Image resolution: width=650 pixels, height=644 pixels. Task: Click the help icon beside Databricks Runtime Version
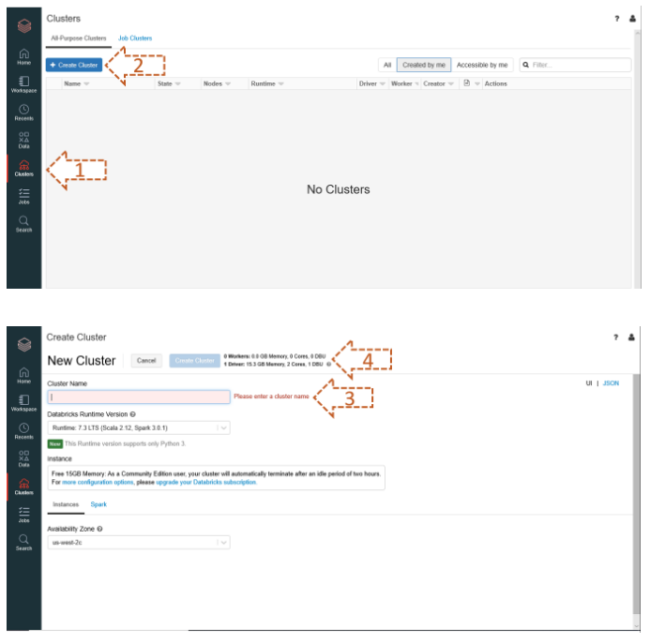pyautogui.click(x=132, y=414)
